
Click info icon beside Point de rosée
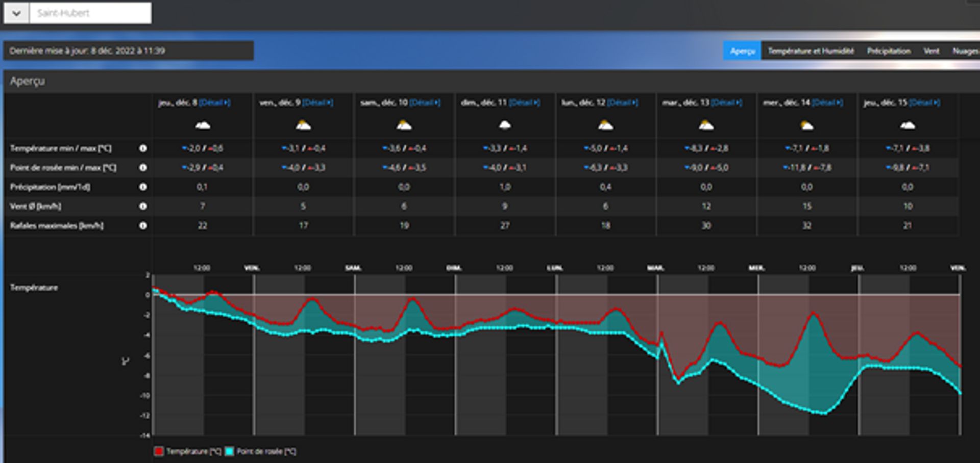(143, 168)
